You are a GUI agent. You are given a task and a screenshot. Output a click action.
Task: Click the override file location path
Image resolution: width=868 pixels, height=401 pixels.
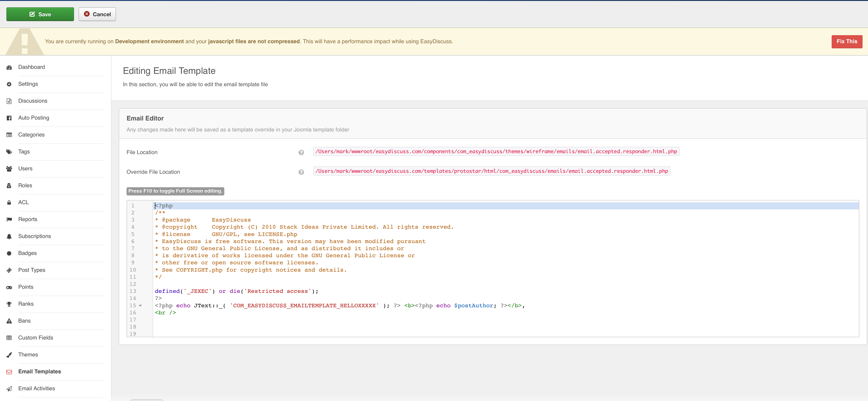491,171
